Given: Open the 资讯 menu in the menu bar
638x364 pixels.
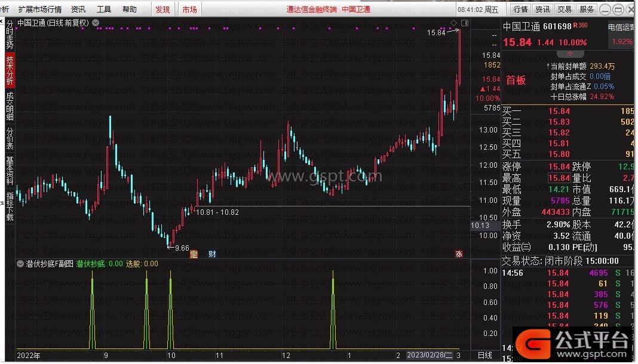Looking at the screenshot, I should coord(78,10).
